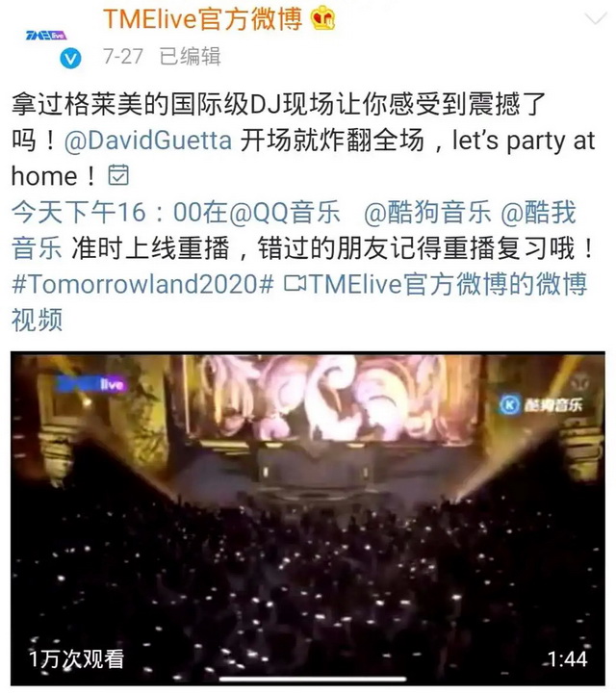616x695 pixels.
Task: Open the @DavidGuetta mention
Action: tap(148, 141)
